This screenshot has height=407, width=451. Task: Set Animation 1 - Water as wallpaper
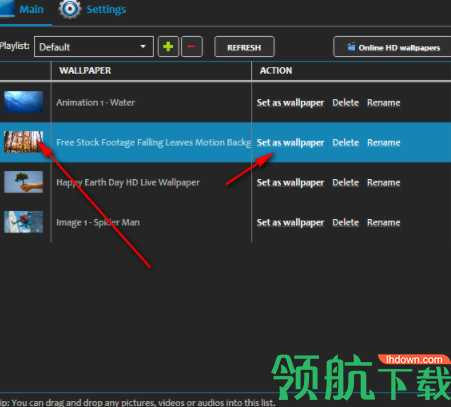click(290, 103)
